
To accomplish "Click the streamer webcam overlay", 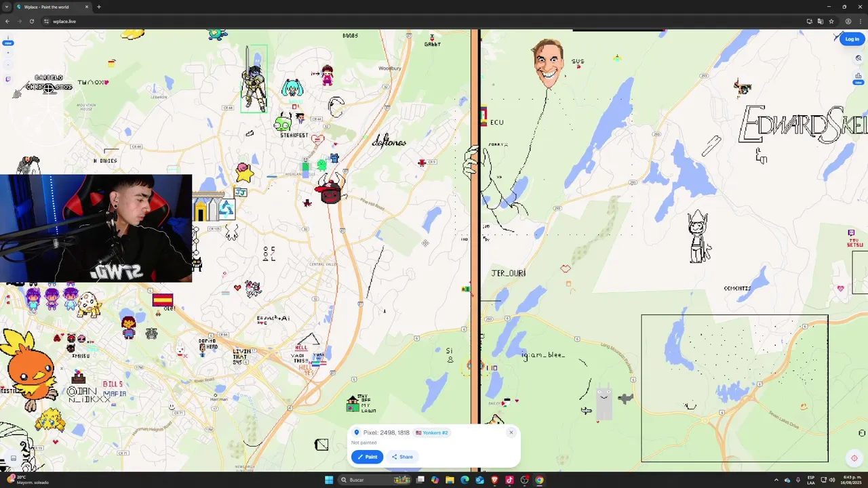I will click(x=96, y=228).
